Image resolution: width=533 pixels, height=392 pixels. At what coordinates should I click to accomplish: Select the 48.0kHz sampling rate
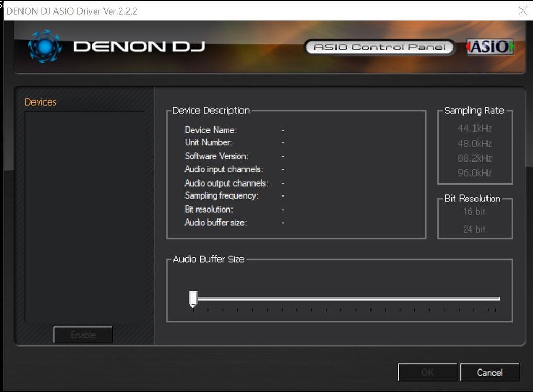(x=474, y=143)
